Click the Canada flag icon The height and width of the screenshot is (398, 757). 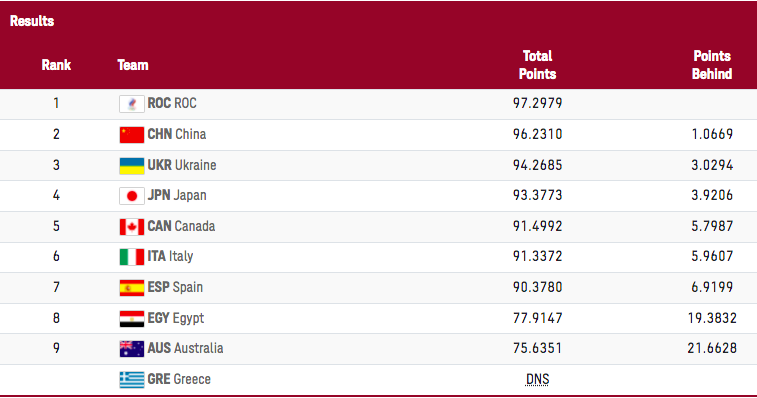[x=132, y=227]
